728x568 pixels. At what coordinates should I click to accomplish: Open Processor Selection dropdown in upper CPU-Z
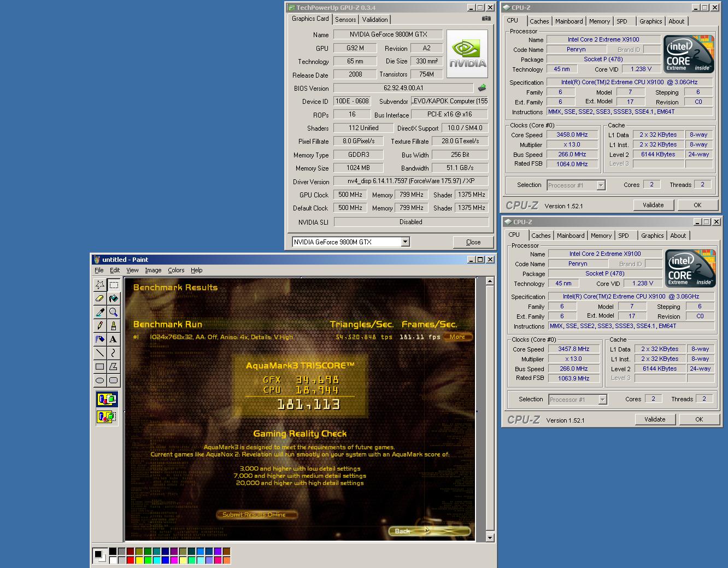point(601,185)
